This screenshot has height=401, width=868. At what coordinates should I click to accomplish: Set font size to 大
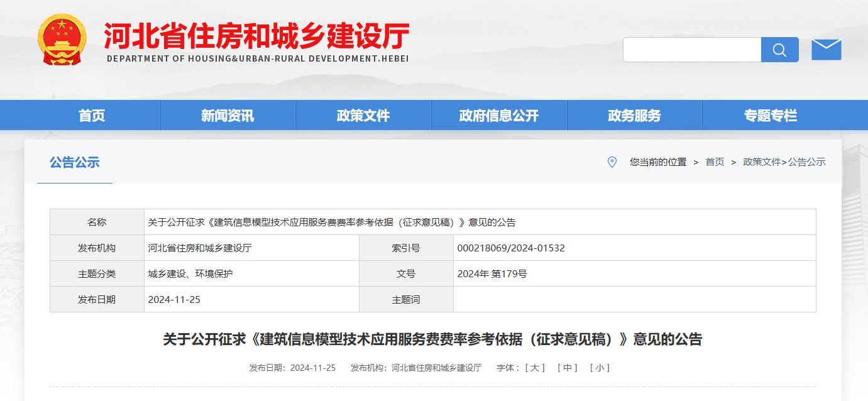[535, 368]
